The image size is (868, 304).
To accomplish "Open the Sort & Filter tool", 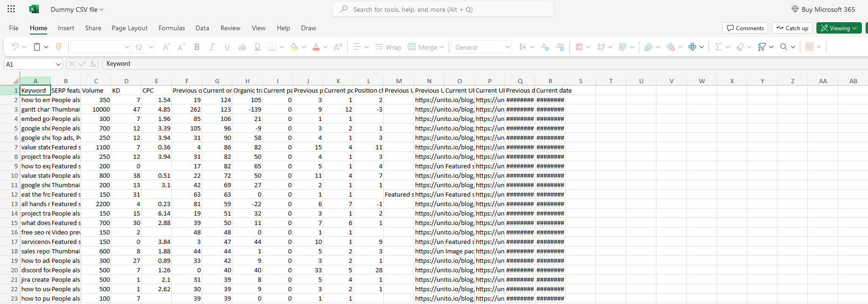I will point(762,47).
